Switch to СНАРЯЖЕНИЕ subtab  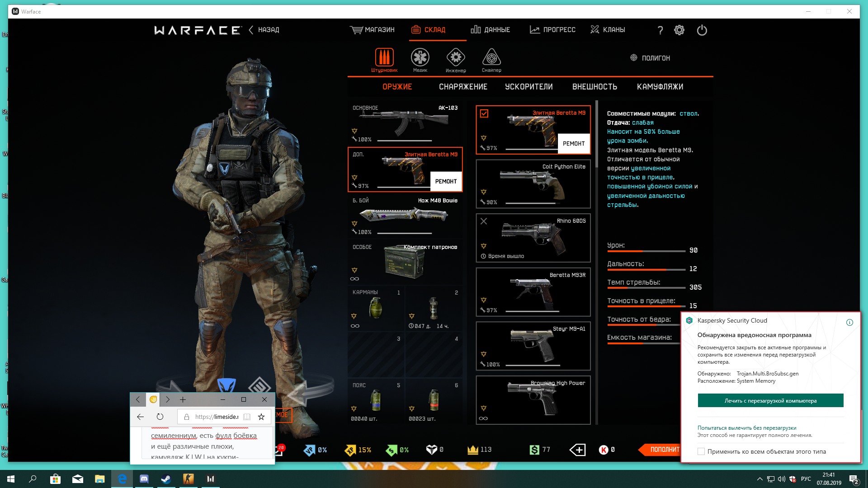point(463,87)
